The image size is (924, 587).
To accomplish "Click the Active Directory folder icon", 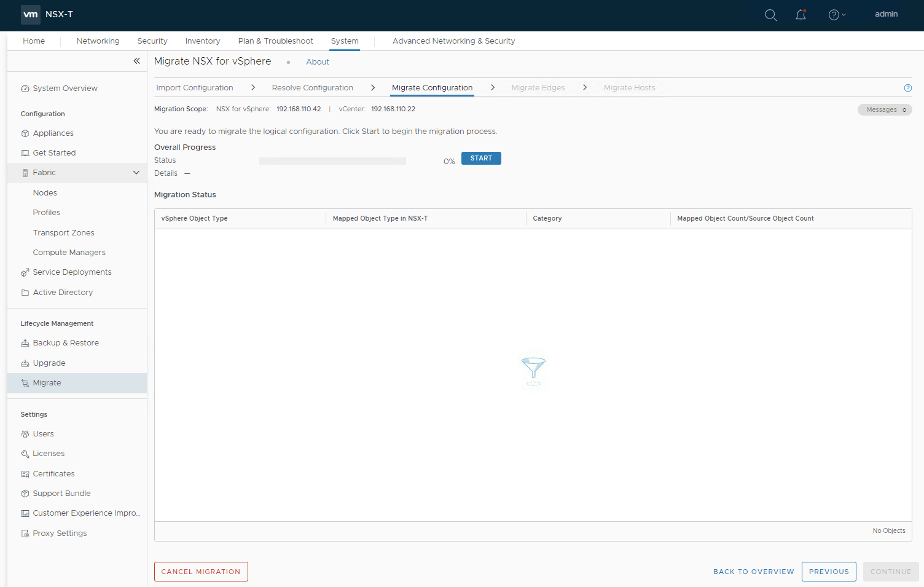I will (x=25, y=293).
